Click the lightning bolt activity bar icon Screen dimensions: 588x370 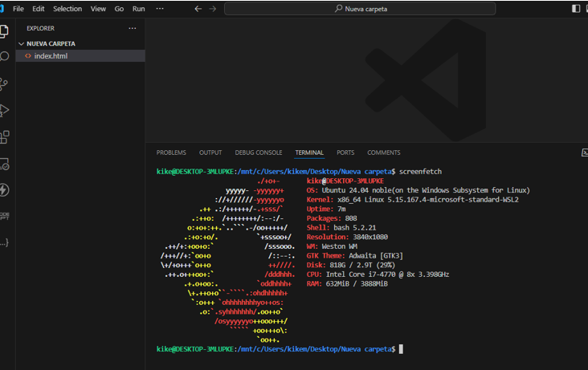[5, 190]
